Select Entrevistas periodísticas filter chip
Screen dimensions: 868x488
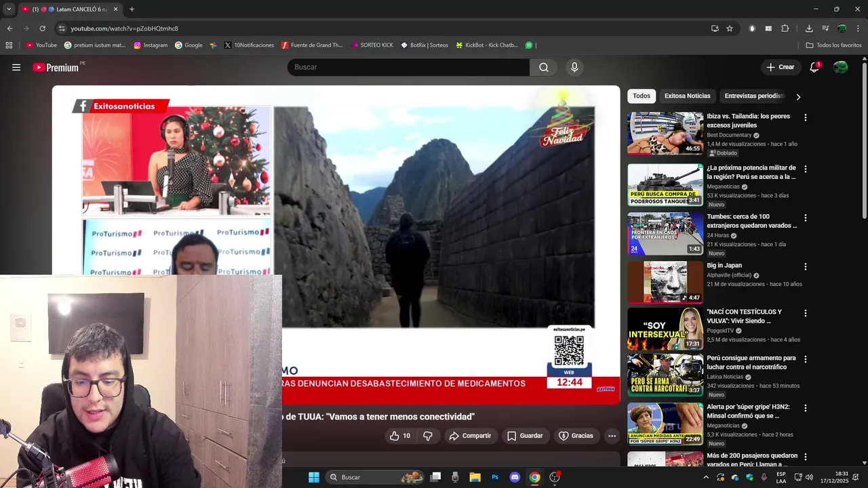(x=754, y=96)
